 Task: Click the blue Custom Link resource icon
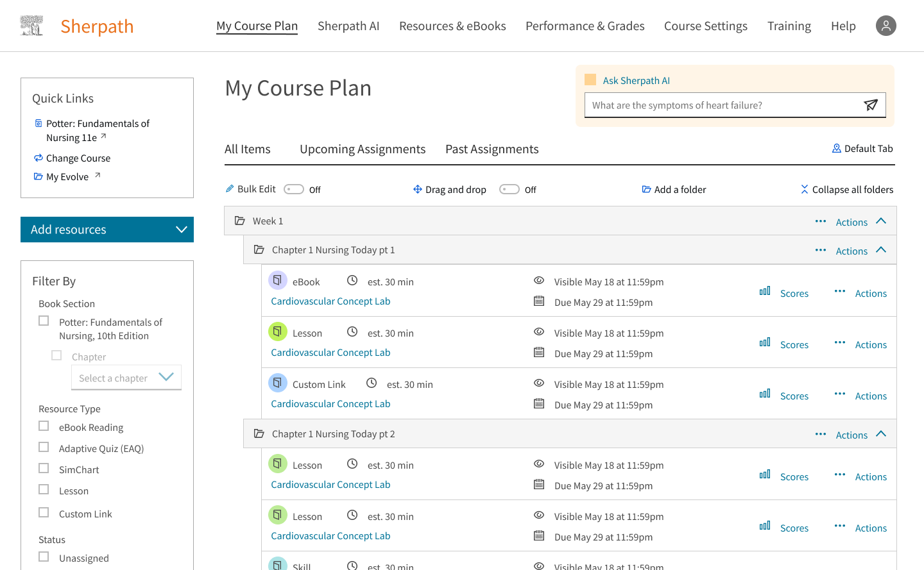pos(278,383)
